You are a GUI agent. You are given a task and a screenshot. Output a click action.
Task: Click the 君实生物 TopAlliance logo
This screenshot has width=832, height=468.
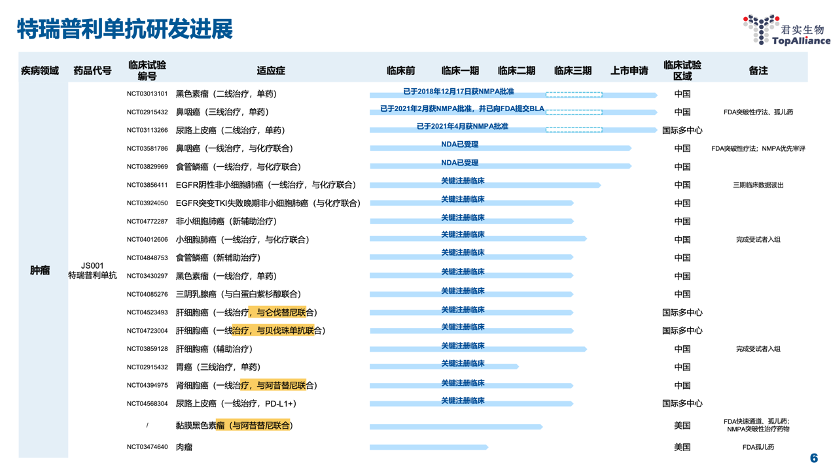[786, 30]
